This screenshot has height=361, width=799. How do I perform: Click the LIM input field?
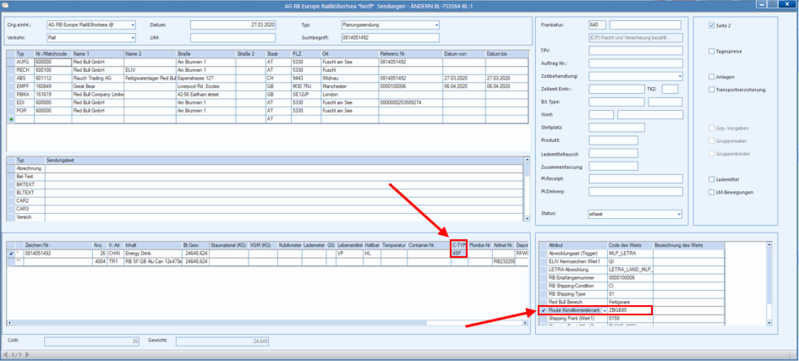[233, 38]
